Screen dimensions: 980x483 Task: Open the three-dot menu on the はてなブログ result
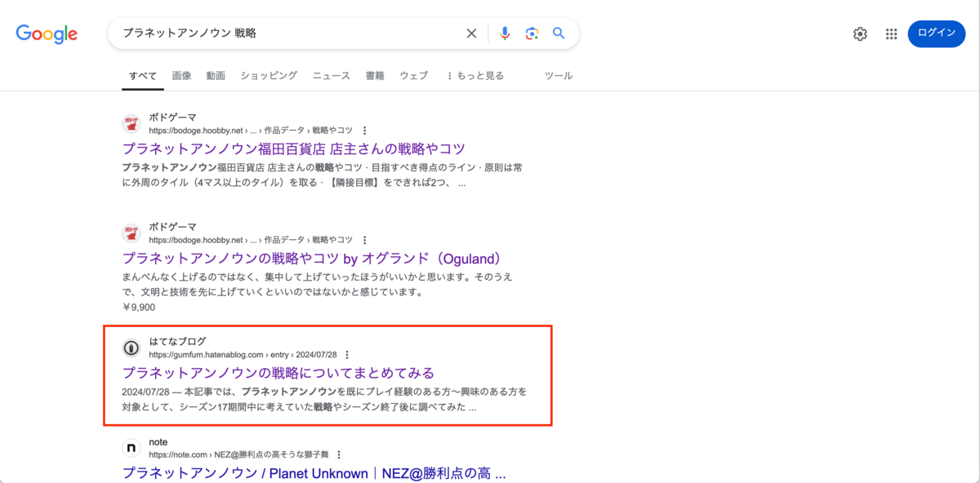pyautogui.click(x=348, y=355)
